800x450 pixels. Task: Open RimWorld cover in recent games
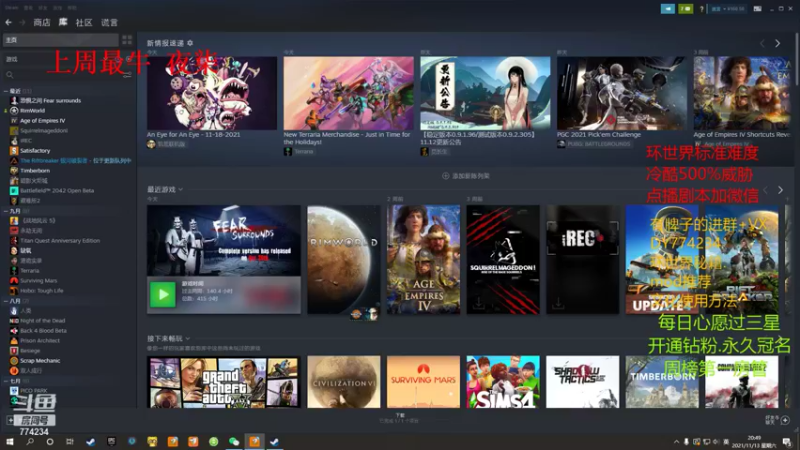pos(343,259)
